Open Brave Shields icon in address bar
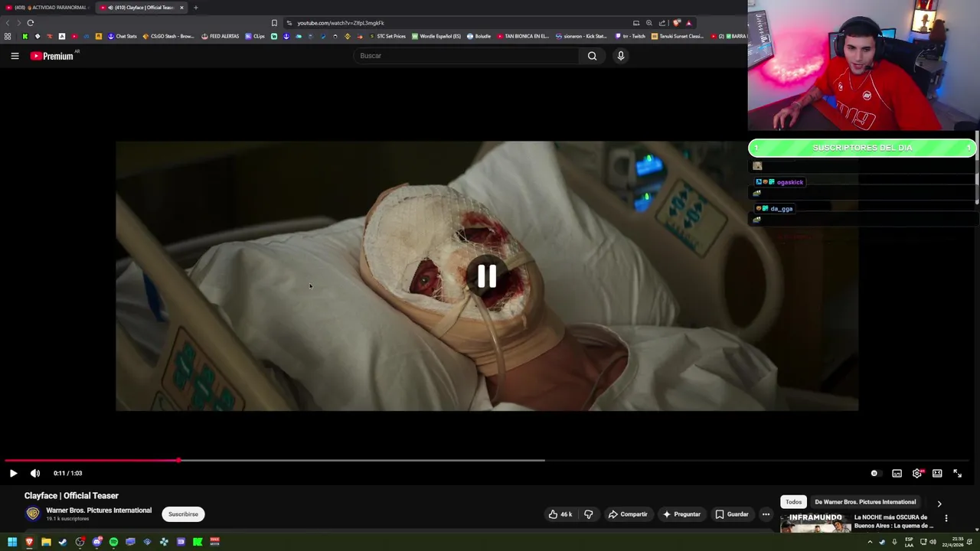 676,23
